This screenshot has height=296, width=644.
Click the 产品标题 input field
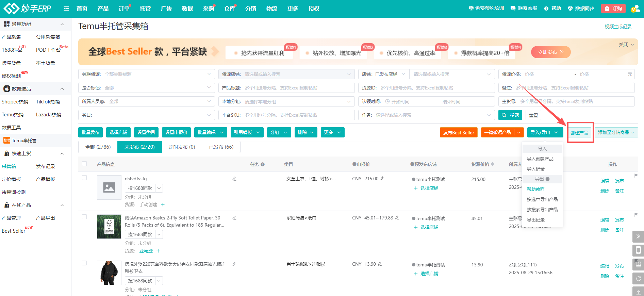pos(286,88)
